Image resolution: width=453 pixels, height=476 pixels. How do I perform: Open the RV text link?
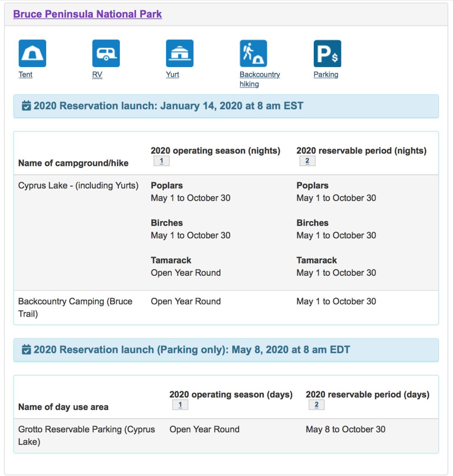(97, 75)
